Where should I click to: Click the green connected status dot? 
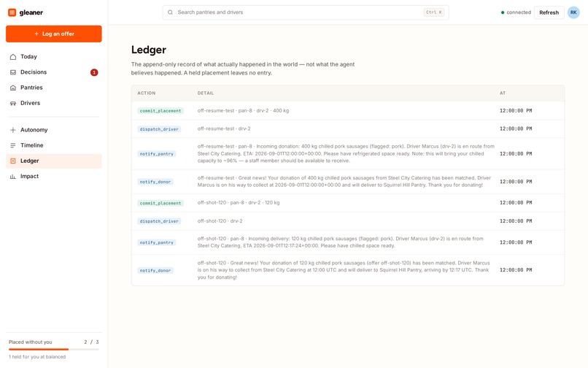[503, 12]
